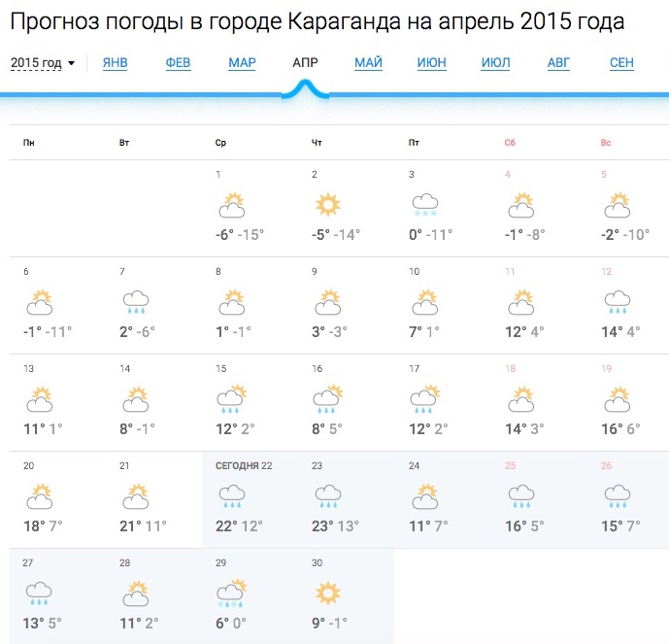Image resolution: width=669 pixels, height=644 pixels.
Task: Click the April 23 temperature 23° 13°
Action: click(x=335, y=525)
